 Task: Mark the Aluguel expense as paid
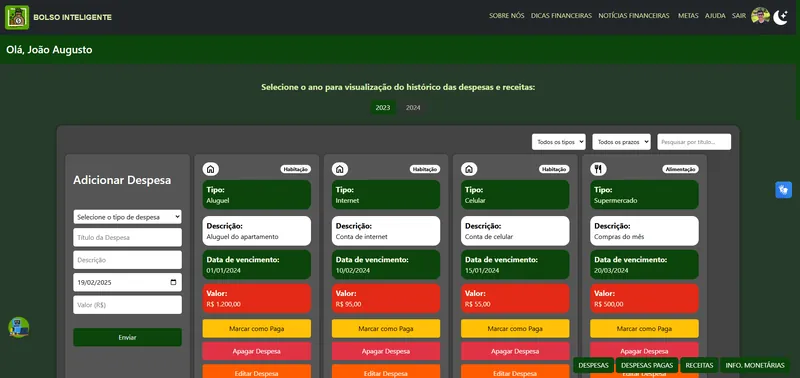click(257, 329)
